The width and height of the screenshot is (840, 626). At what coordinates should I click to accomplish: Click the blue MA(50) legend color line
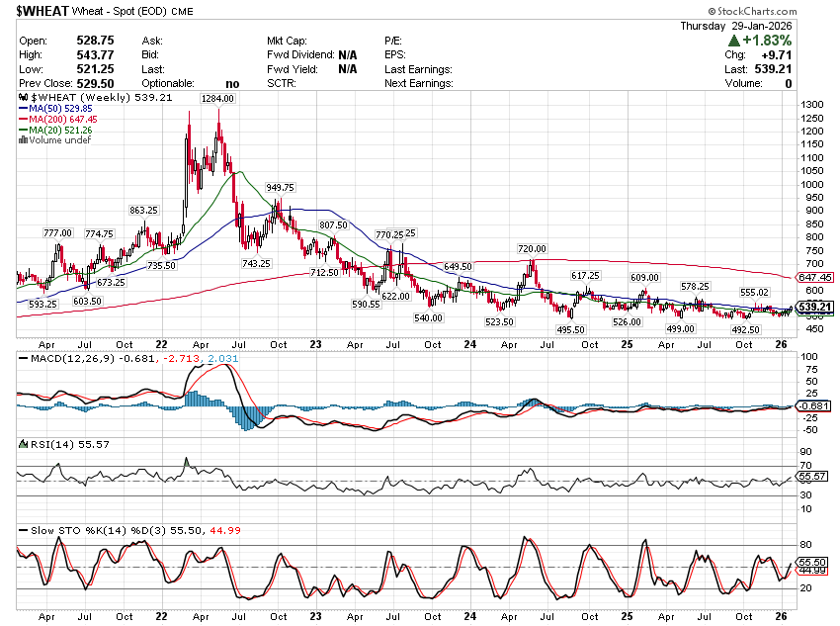pyautogui.click(x=21, y=109)
